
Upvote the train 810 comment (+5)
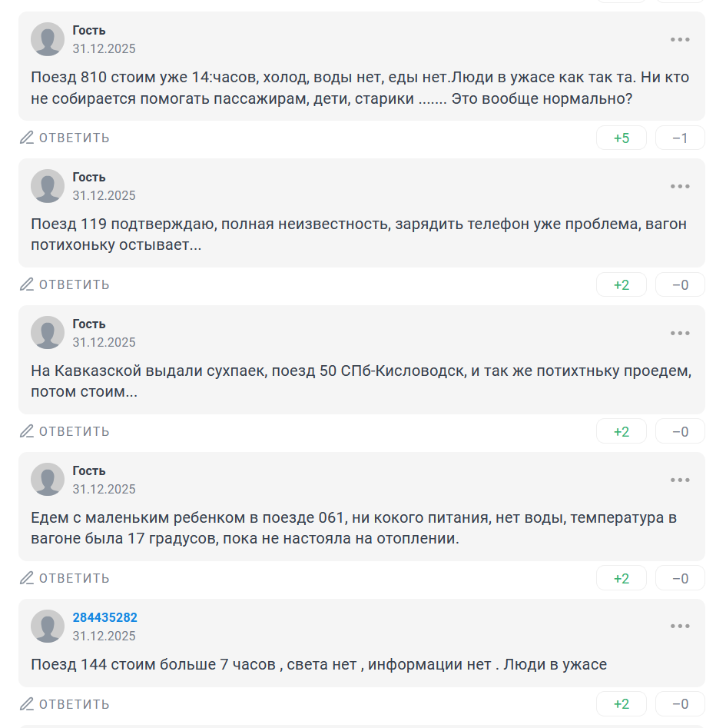(622, 138)
